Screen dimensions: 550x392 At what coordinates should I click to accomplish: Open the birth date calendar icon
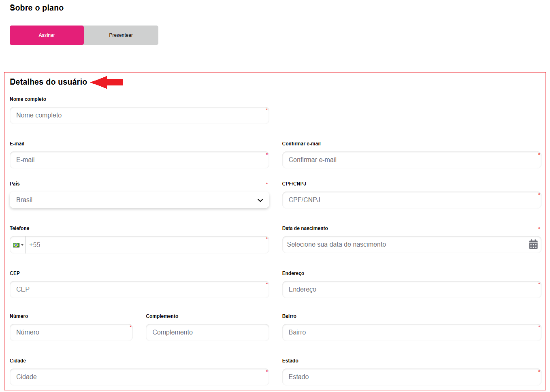(533, 245)
